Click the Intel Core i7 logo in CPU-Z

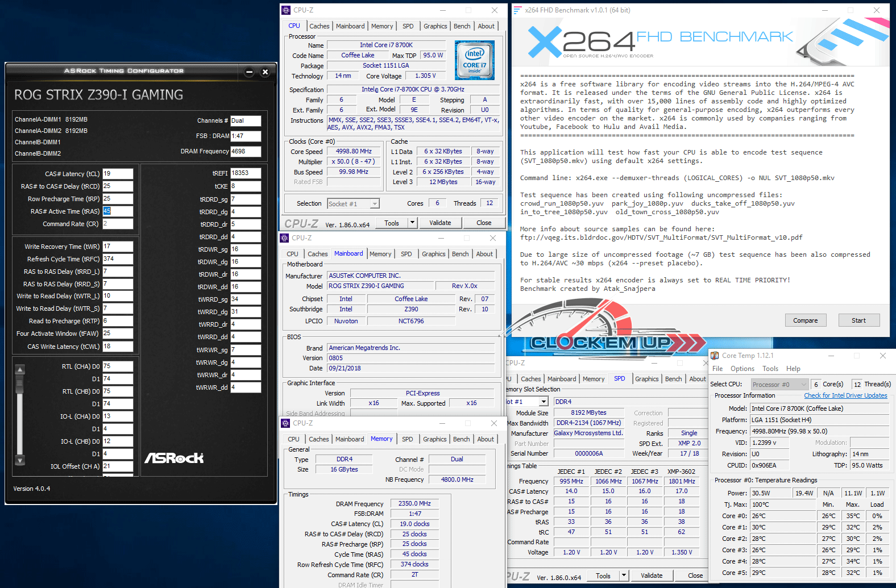coord(474,60)
